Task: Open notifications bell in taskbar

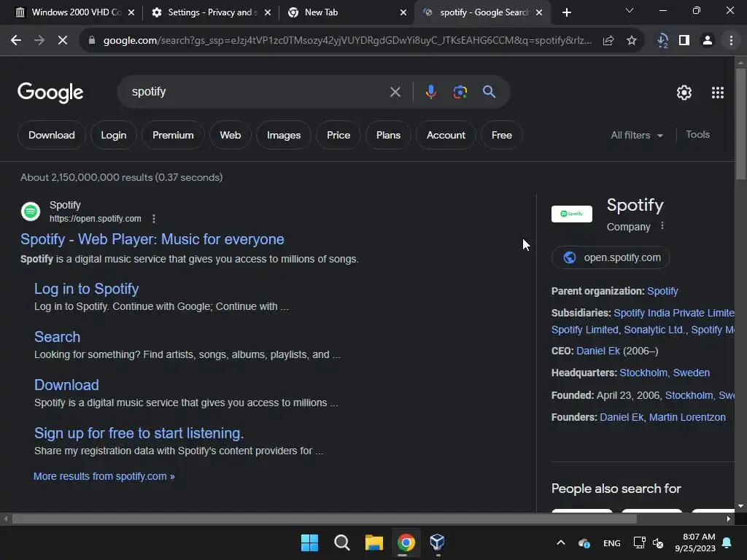Action: (727, 542)
